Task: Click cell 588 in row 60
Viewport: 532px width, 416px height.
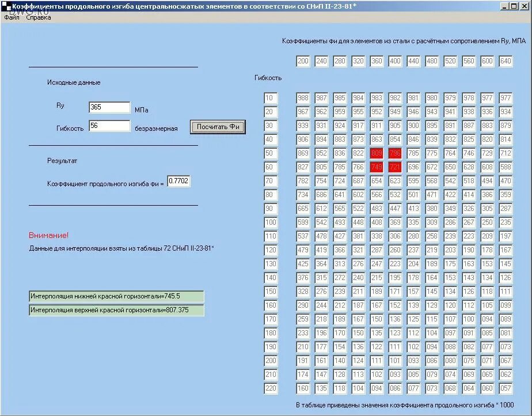Action: 506,167
